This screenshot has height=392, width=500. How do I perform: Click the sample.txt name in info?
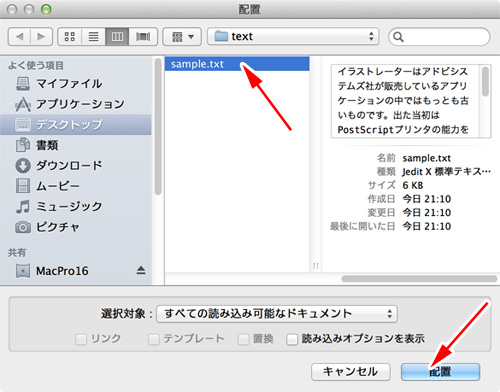(426, 158)
